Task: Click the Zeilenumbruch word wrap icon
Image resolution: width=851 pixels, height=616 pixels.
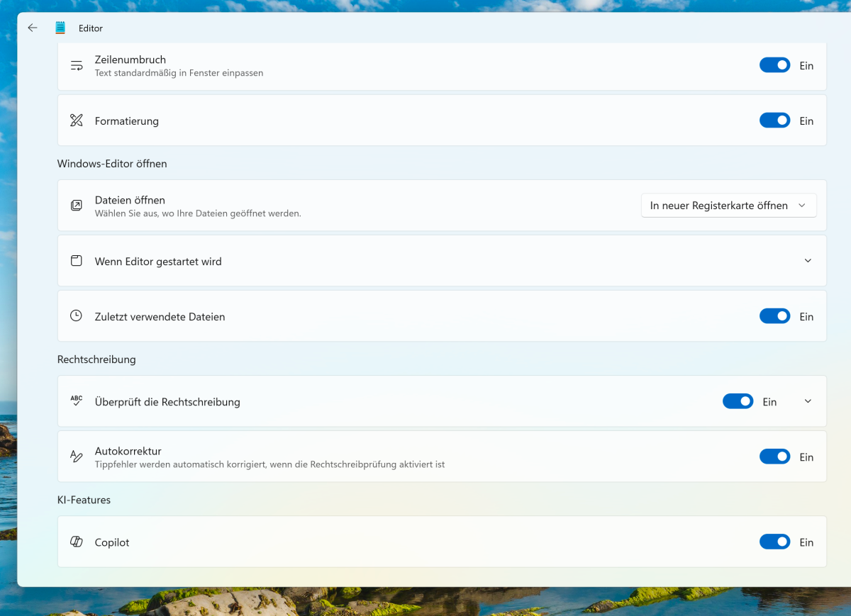Action: (x=77, y=65)
